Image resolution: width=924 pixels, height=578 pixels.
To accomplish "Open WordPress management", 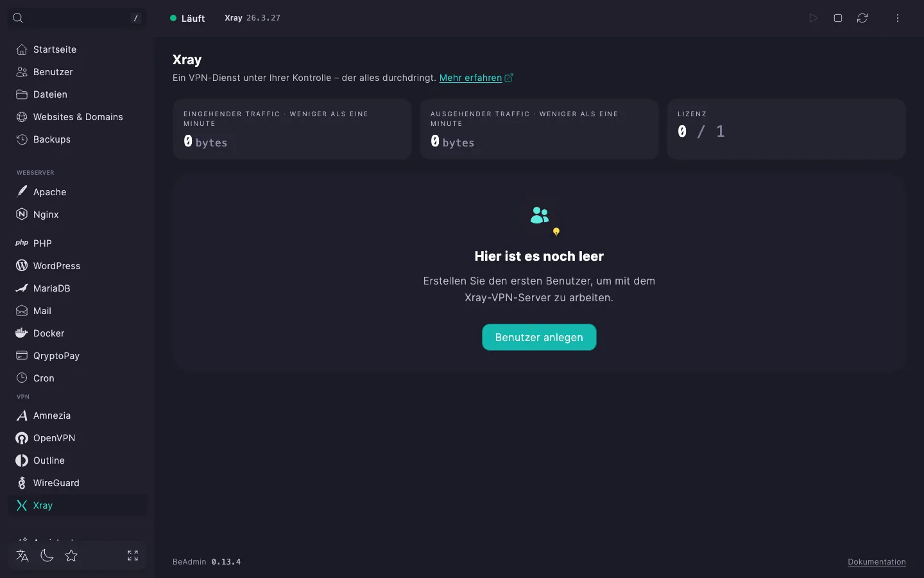I will tap(77, 266).
